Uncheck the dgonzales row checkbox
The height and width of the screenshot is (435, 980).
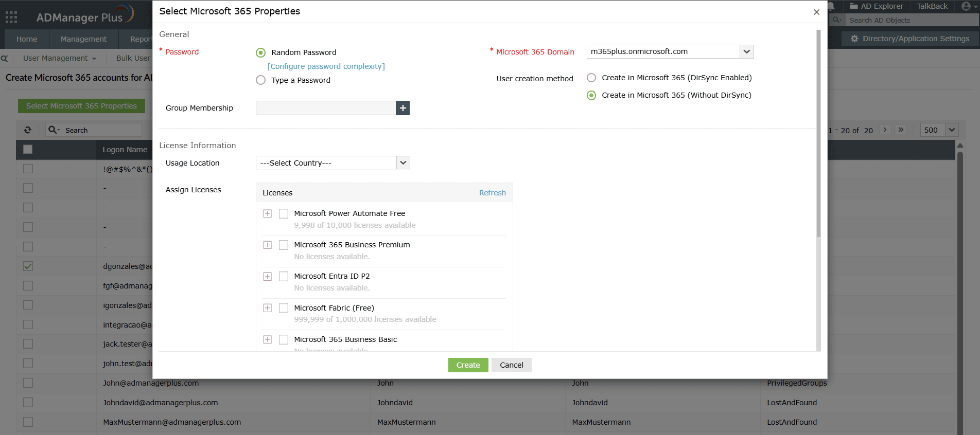pos(28,266)
